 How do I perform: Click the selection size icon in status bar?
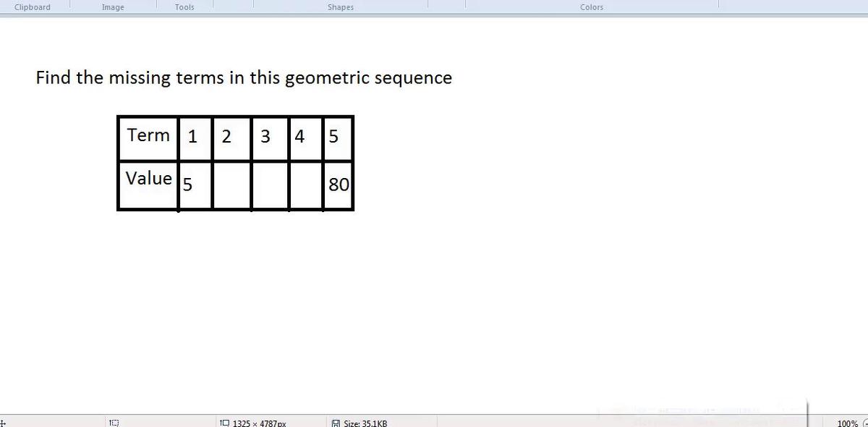coord(114,423)
